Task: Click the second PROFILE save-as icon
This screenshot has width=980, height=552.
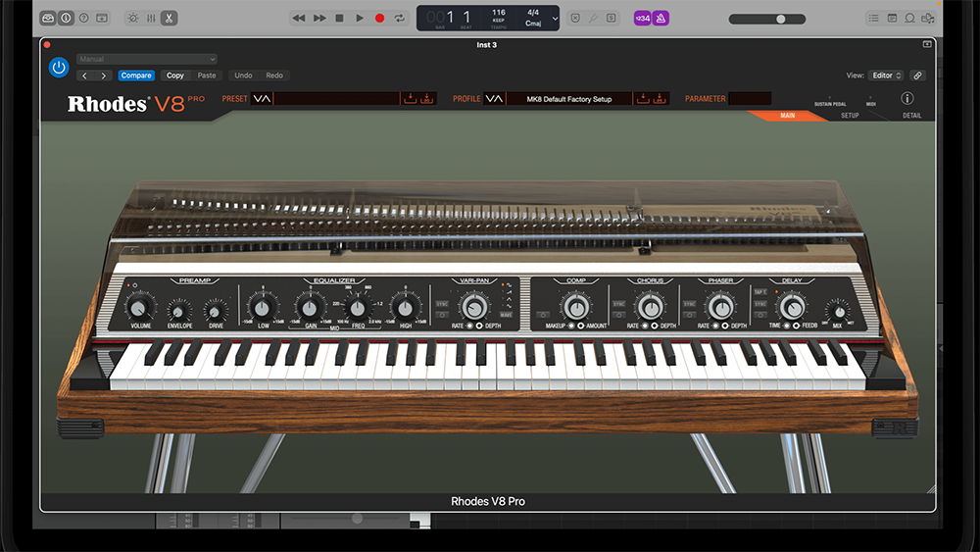Action: point(660,99)
